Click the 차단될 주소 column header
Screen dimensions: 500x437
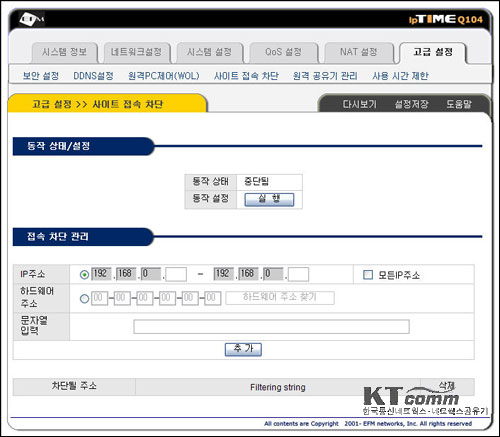74,387
